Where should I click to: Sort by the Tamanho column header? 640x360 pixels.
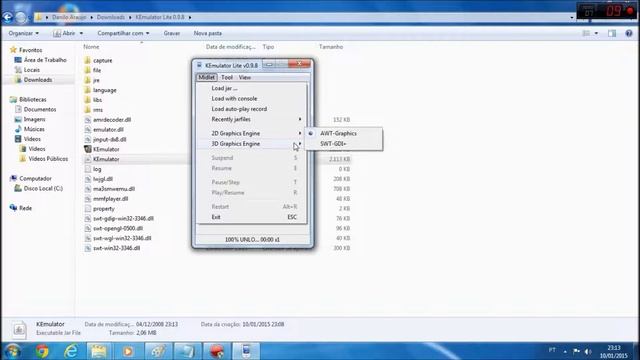click(x=331, y=47)
